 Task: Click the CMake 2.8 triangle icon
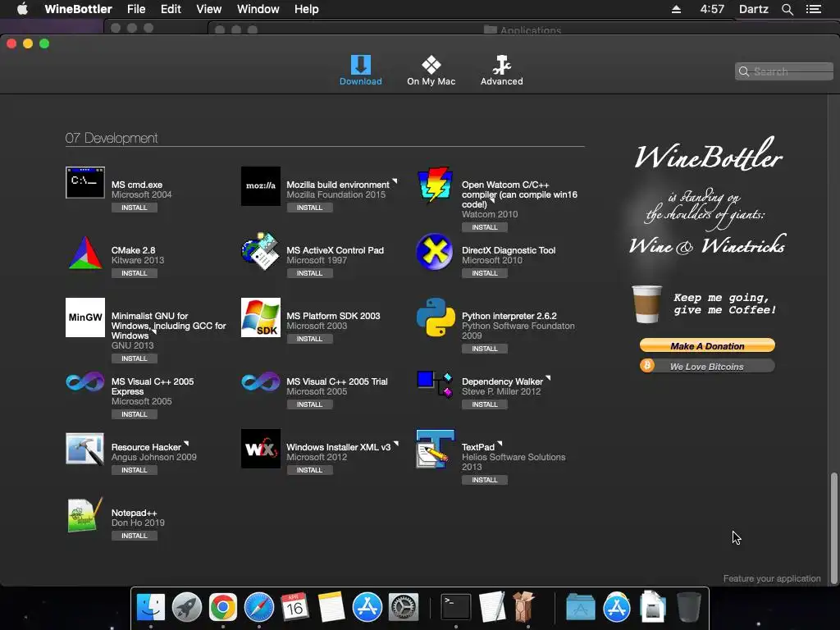click(85, 252)
